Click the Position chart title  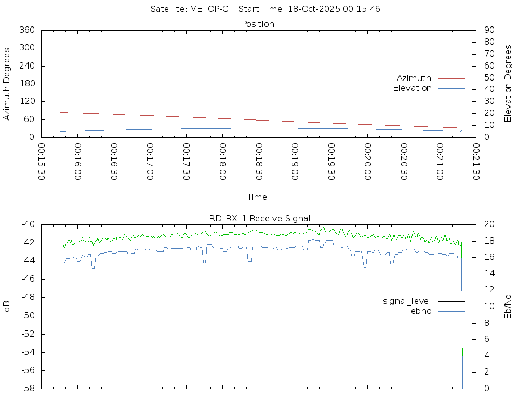click(258, 24)
